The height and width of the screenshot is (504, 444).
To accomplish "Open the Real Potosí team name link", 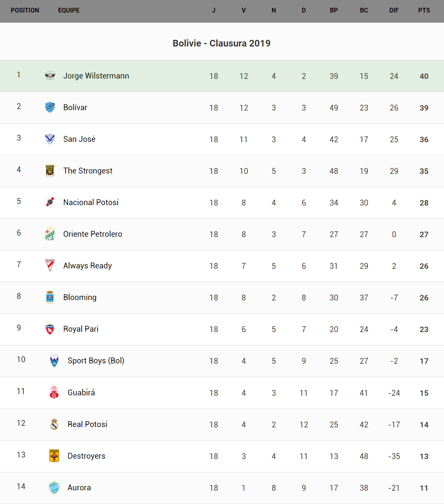I will (x=87, y=424).
